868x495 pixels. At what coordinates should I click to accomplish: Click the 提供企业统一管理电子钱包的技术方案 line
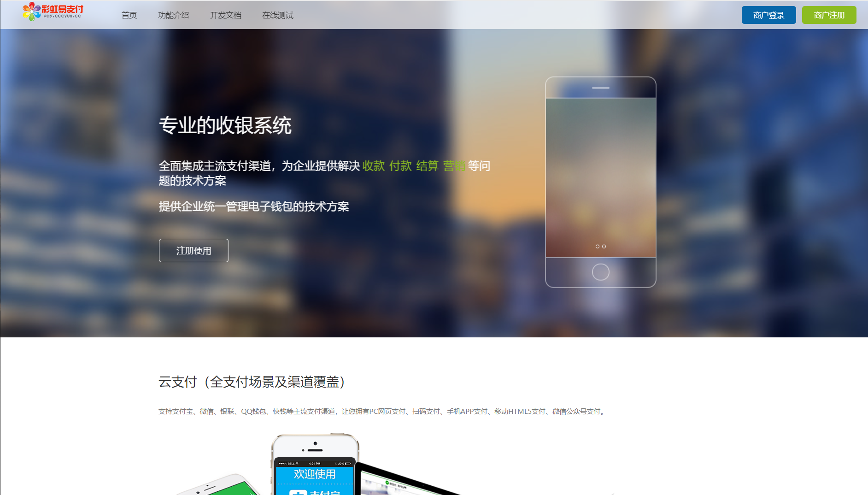pyautogui.click(x=254, y=206)
